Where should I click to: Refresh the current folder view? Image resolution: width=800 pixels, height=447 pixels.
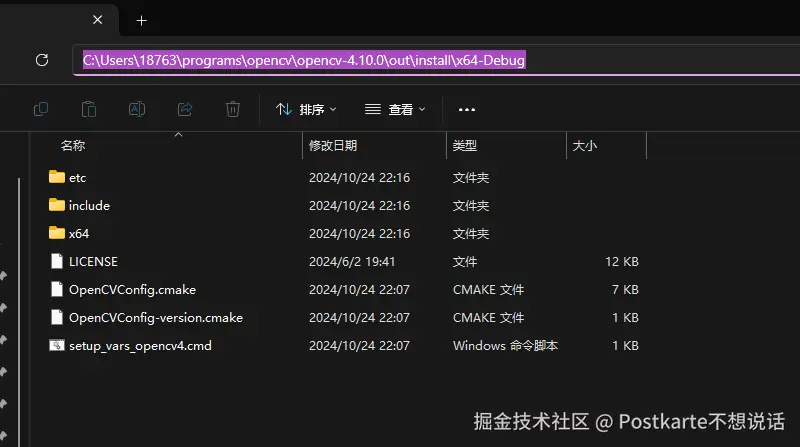(42, 60)
